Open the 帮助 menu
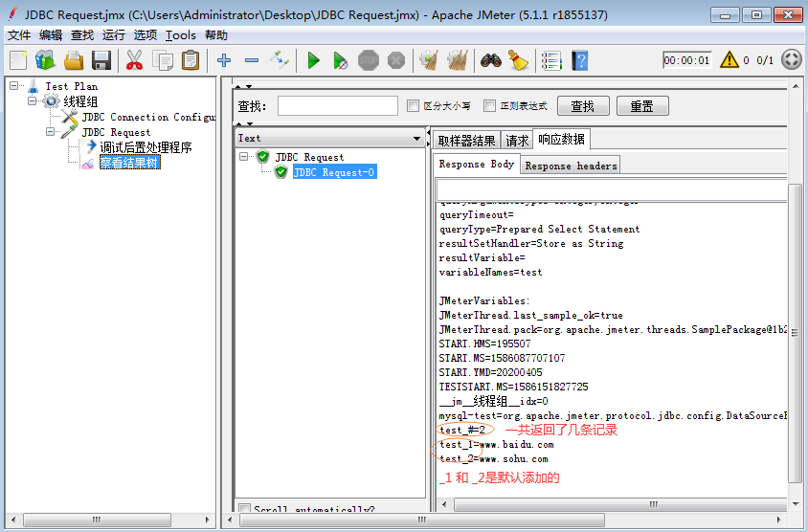808x532 pixels. point(216,35)
